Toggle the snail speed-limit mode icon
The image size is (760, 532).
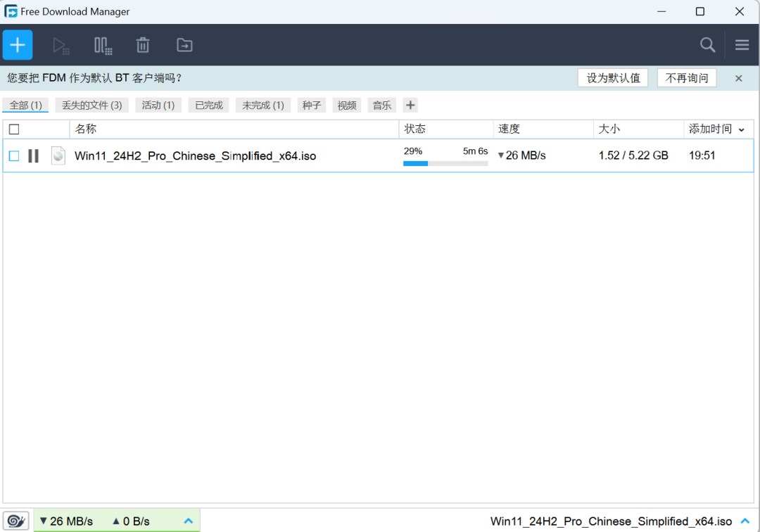15,520
